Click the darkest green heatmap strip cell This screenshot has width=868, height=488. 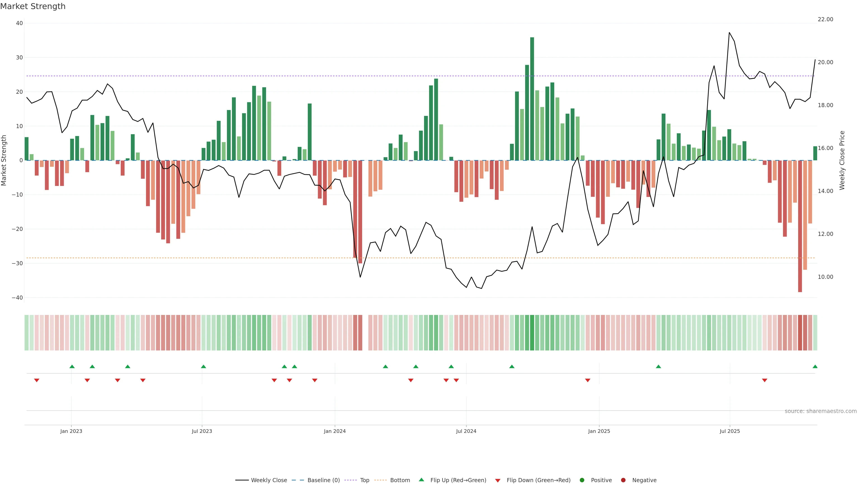tap(532, 333)
